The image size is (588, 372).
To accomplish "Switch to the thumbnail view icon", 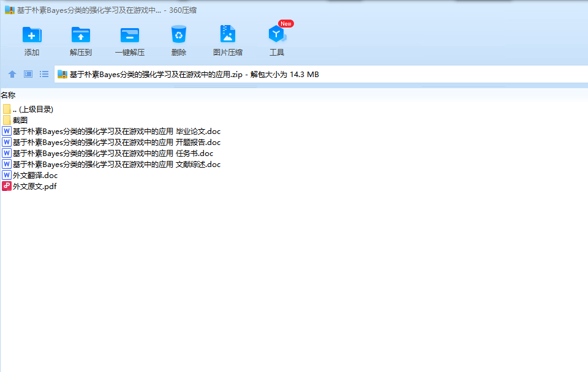I will [x=28, y=74].
